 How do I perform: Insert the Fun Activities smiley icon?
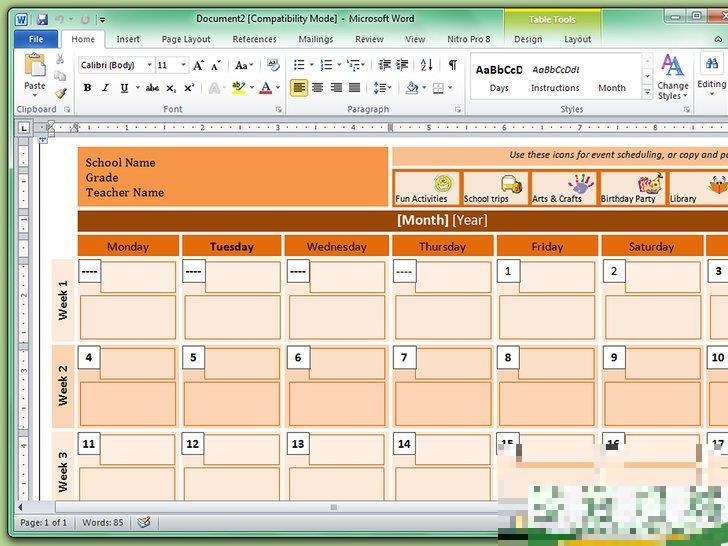[x=442, y=184]
